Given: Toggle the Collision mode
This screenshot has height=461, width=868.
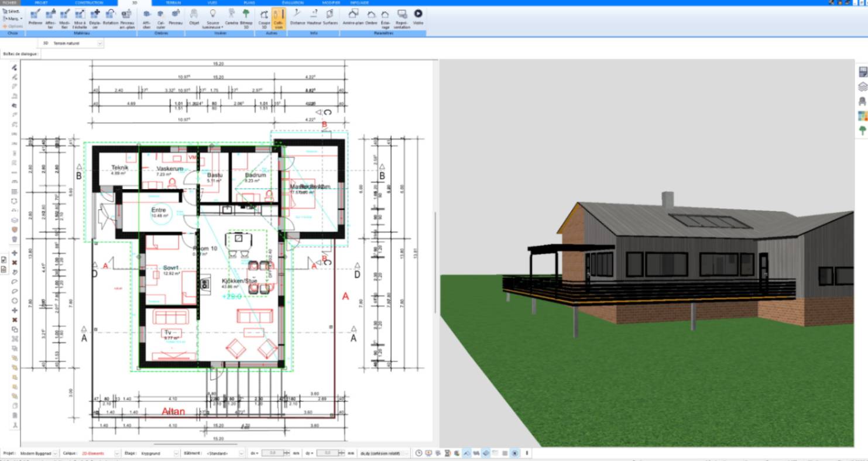Looking at the screenshot, I should 279,18.
